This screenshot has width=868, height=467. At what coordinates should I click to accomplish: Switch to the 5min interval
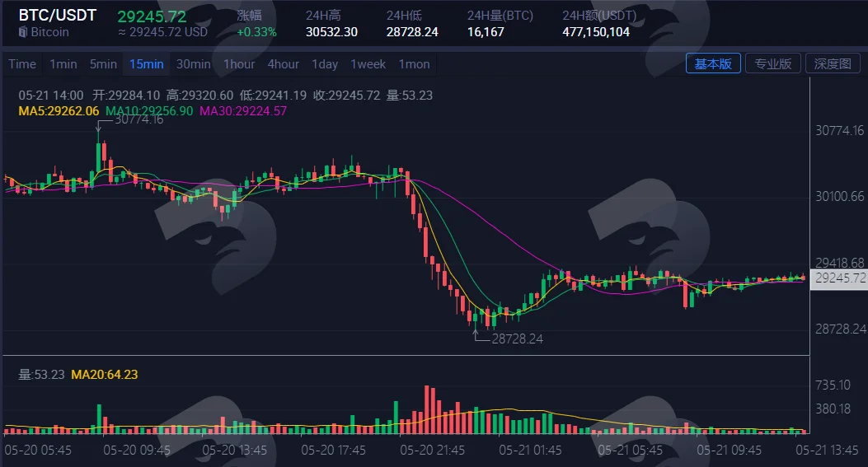coord(104,64)
